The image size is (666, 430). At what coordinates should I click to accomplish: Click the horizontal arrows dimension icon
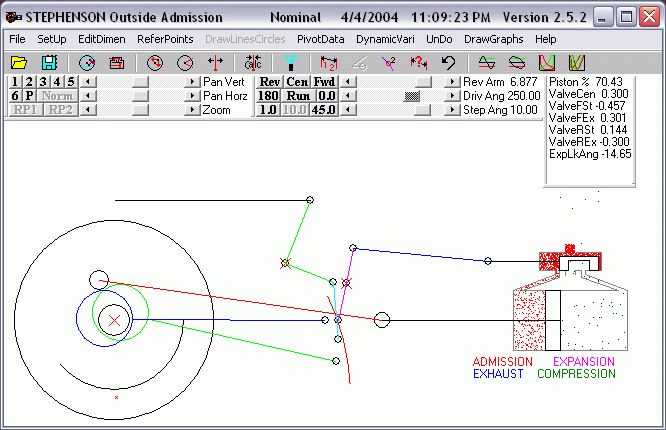pos(215,63)
